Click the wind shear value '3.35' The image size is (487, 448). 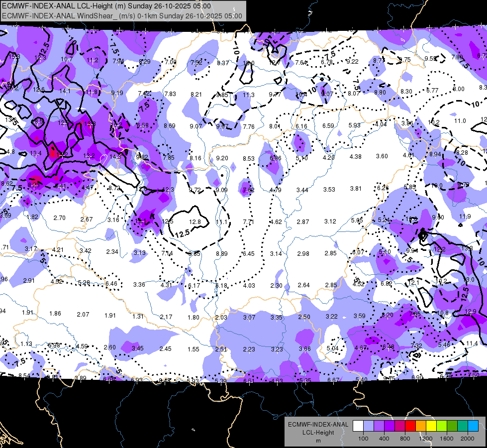(x=277, y=318)
